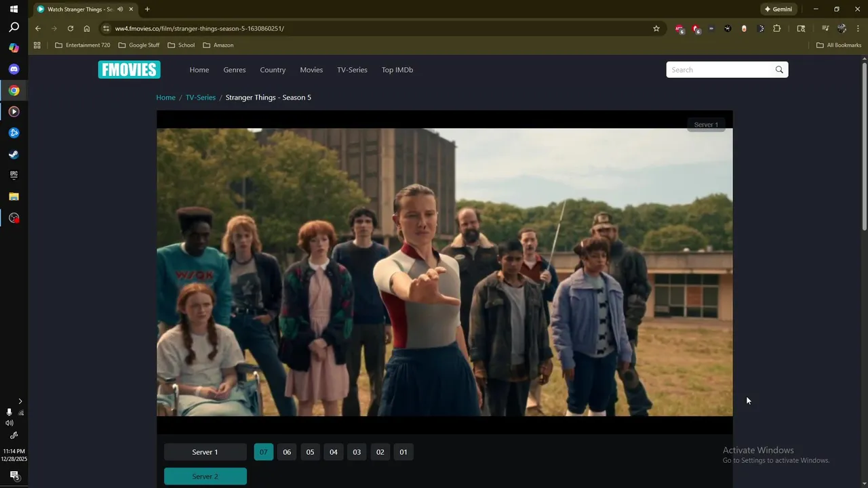This screenshot has height=488, width=868.
Task: Open the Chrome apps grid shortcut
Action: [37, 45]
